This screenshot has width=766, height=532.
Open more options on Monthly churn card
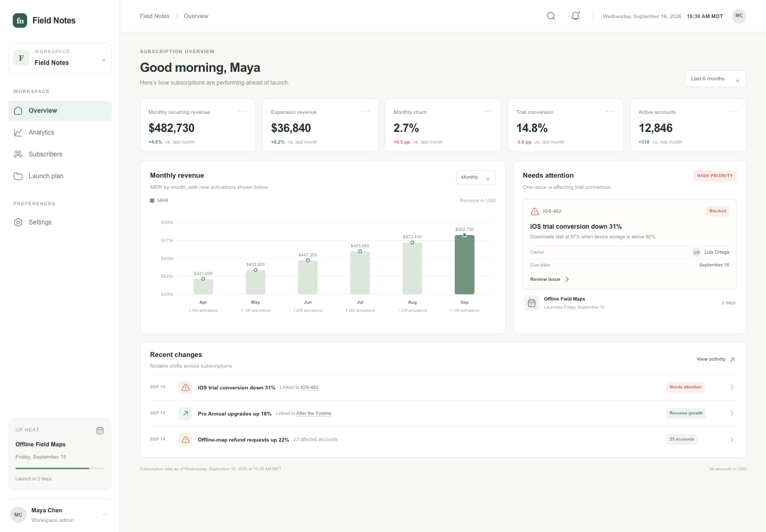click(x=488, y=112)
